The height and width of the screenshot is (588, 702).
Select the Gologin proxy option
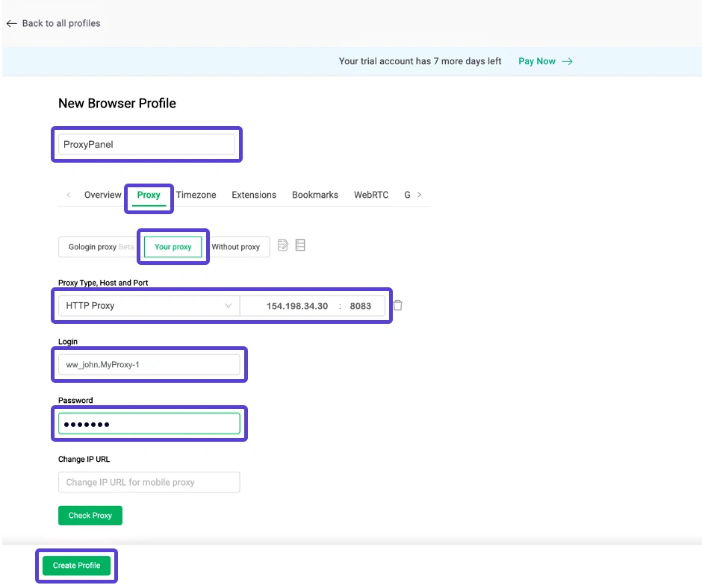pyautogui.click(x=98, y=246)
